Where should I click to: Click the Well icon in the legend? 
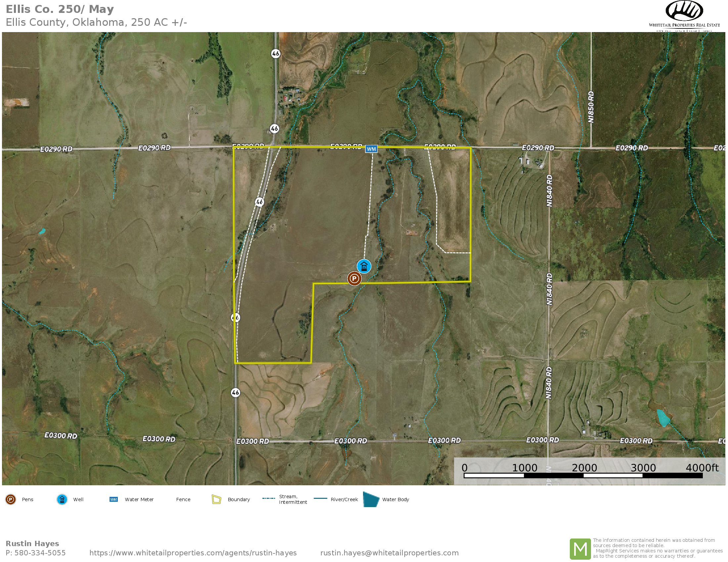click(x=62, y=499)
